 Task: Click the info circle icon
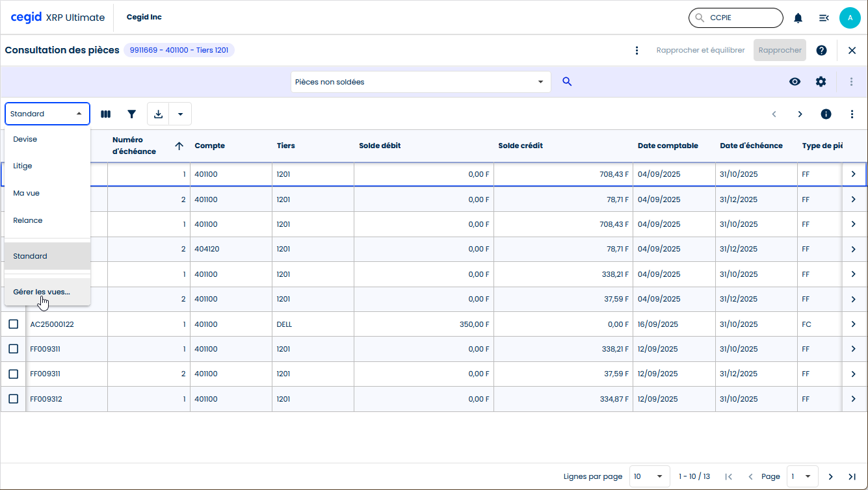coord(826,114)
